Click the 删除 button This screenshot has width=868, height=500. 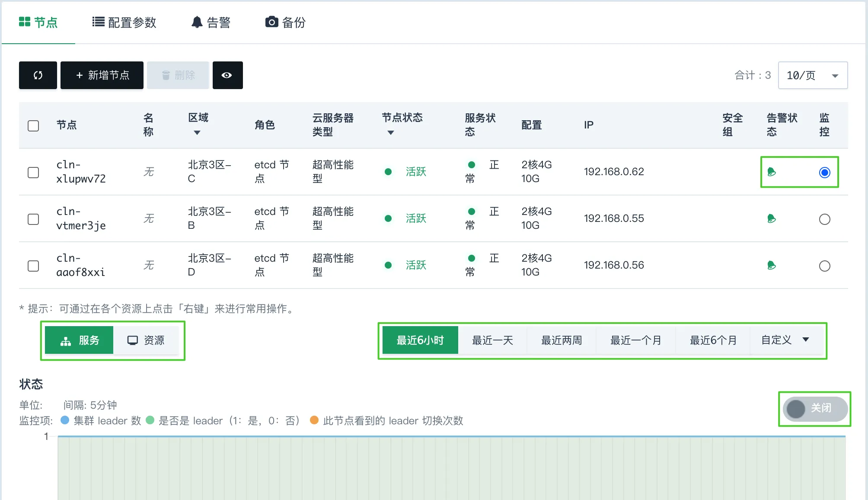(x=178, y=75)
